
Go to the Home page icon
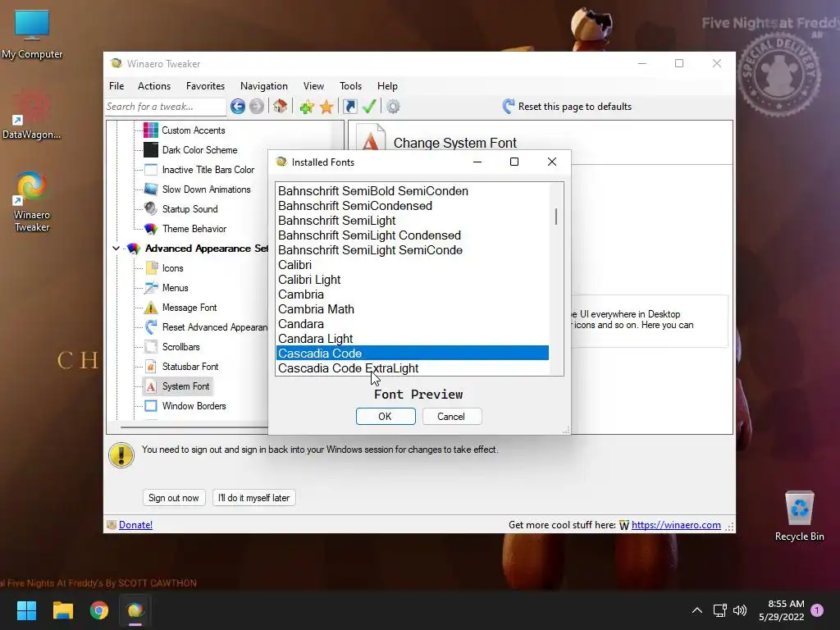[x=281, y=106]
